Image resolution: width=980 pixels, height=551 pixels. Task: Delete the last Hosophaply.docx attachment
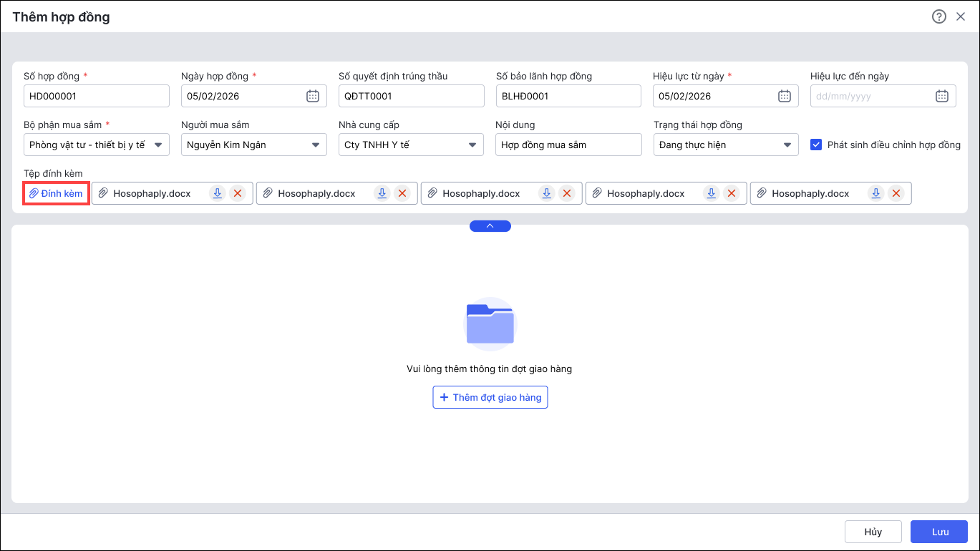(896, 193)
